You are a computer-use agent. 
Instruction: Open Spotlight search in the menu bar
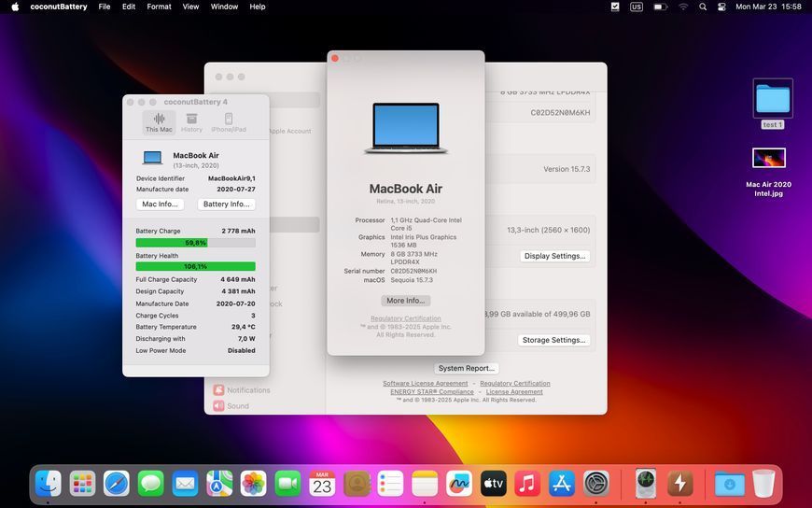point(702,7)
